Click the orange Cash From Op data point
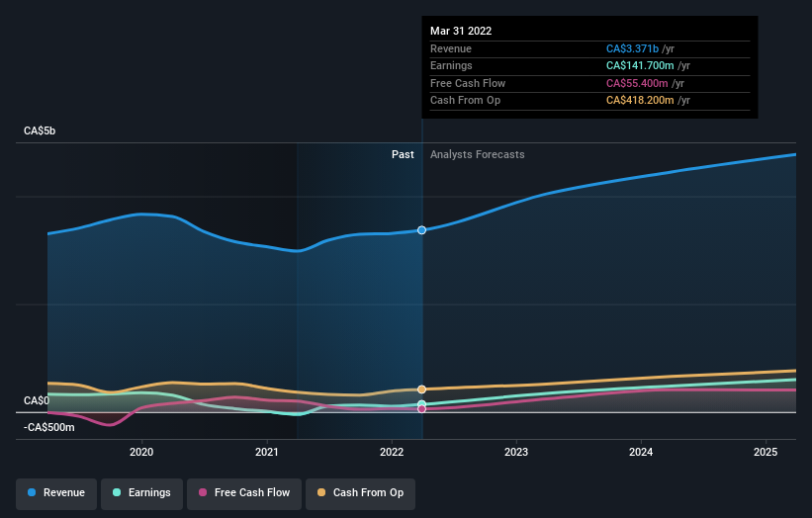812x518 pixels. 422,389
